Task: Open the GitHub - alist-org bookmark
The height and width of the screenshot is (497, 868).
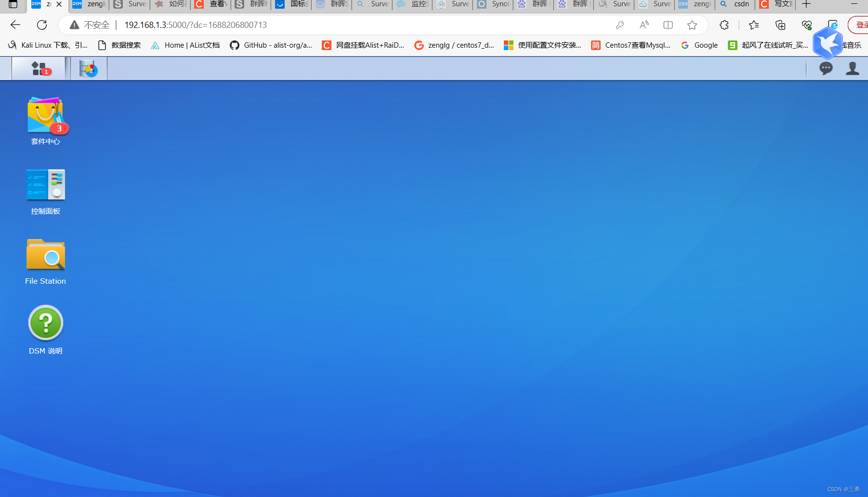Action: coord(271,45)
